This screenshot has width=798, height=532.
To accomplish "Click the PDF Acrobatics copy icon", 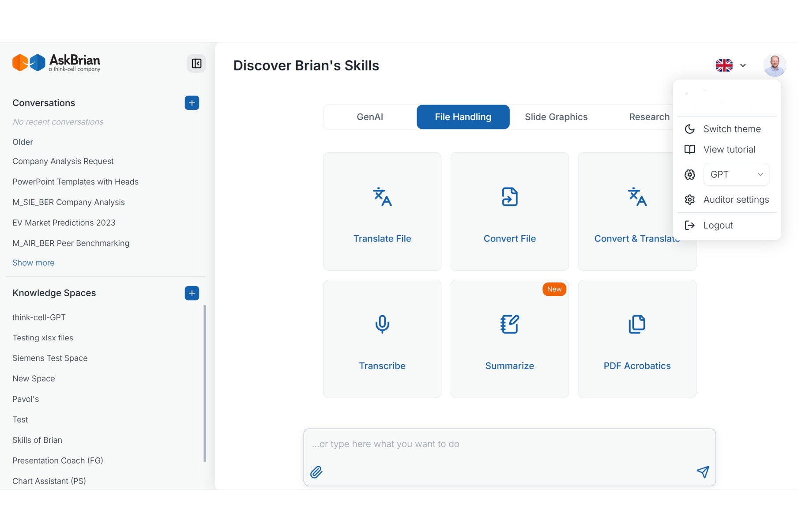I will pyautogui.click(x=637, y=324).
